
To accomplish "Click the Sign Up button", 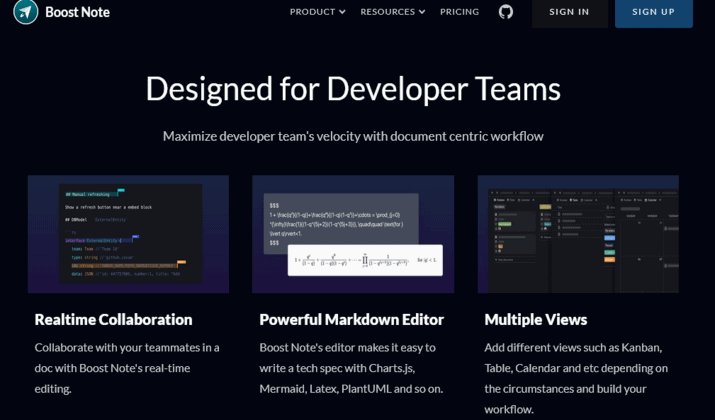I will (x=653, y=12).
